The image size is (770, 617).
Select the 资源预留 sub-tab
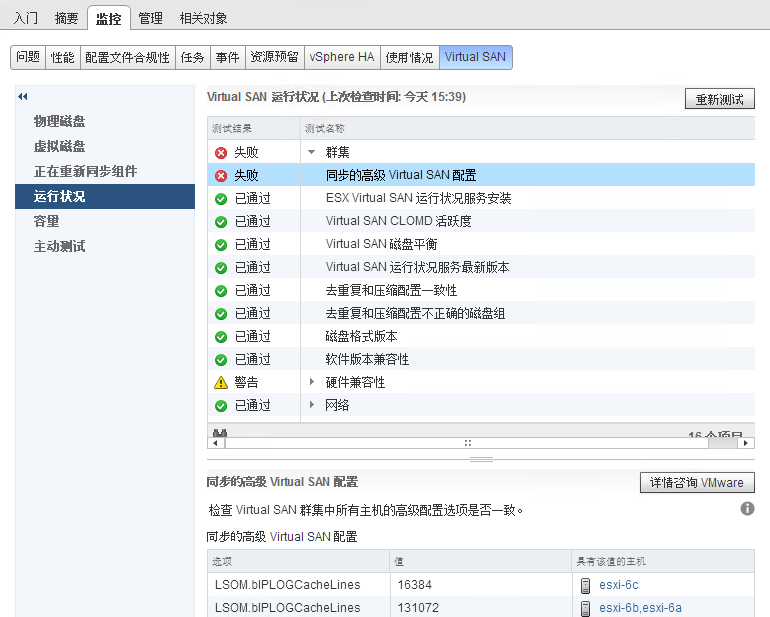[x=275, y=57]
